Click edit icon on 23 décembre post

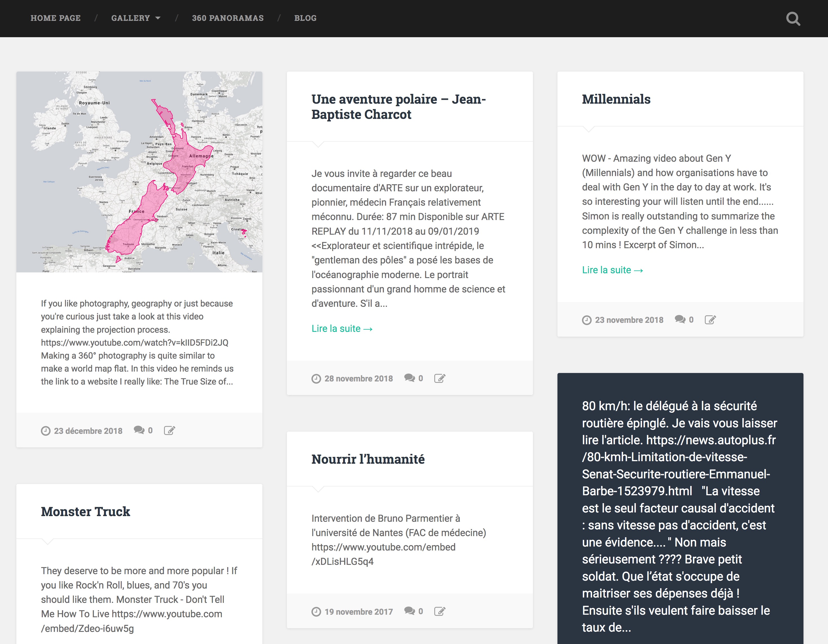(169, 430)
